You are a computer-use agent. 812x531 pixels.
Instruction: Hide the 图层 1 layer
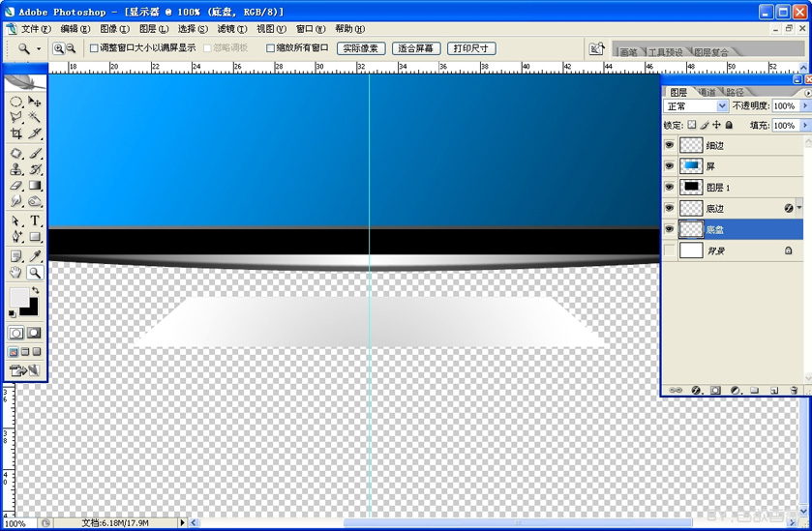tap(669, 187)
